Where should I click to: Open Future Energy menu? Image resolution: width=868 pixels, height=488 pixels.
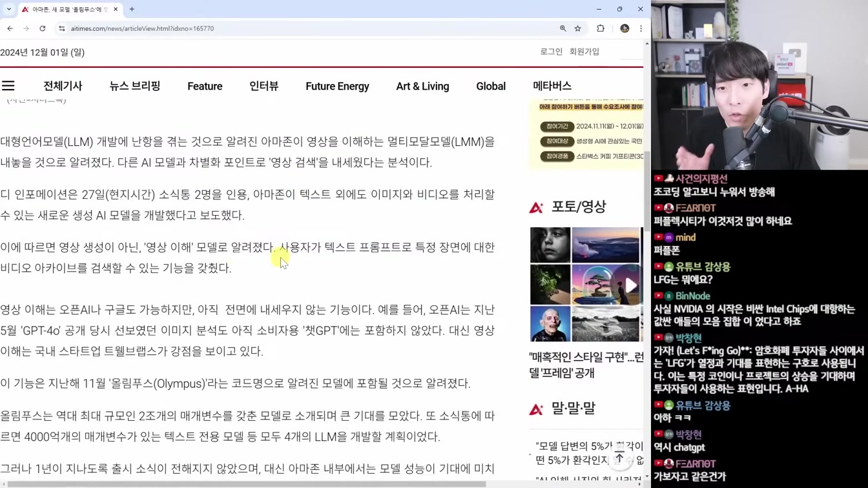[337, 86]
